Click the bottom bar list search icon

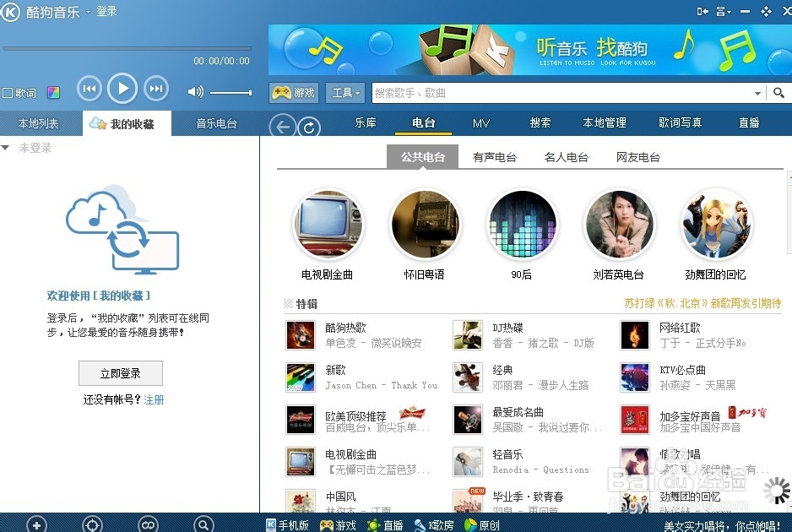(203, 525)
